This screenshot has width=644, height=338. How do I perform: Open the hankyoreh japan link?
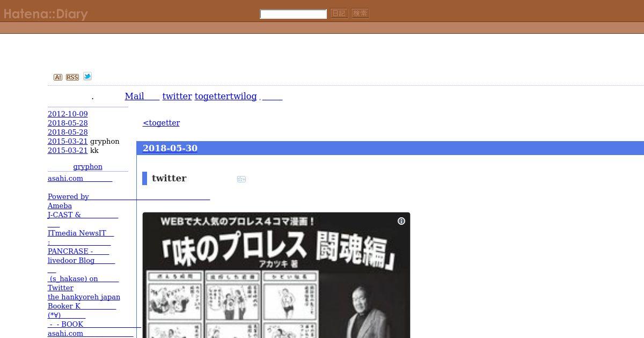click(x=84, y=297)
